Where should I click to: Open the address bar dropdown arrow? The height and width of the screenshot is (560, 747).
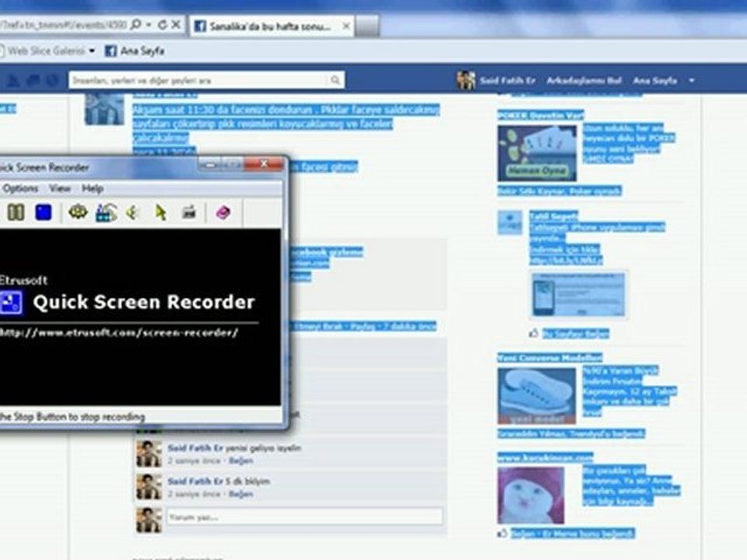tap(149, 25)
